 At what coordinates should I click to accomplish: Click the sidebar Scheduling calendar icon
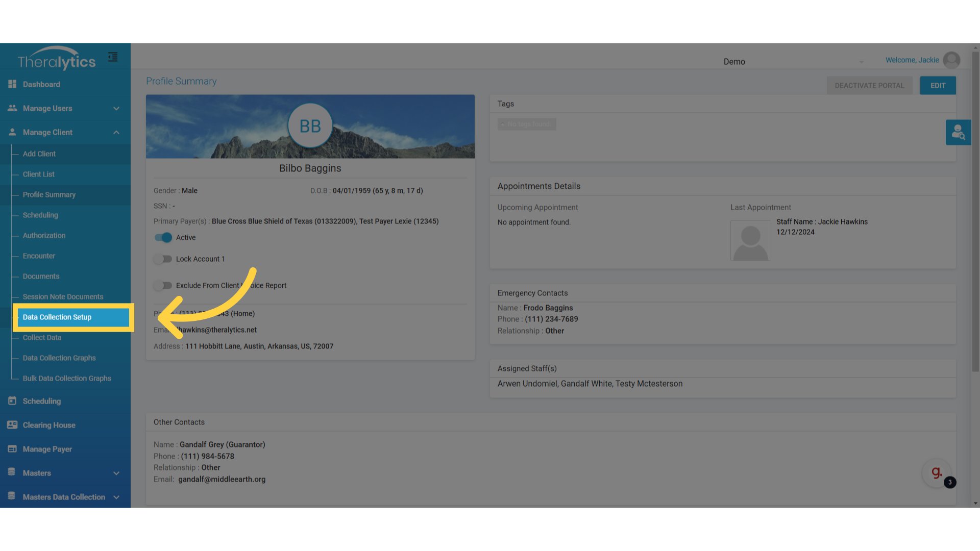(12, 401)
